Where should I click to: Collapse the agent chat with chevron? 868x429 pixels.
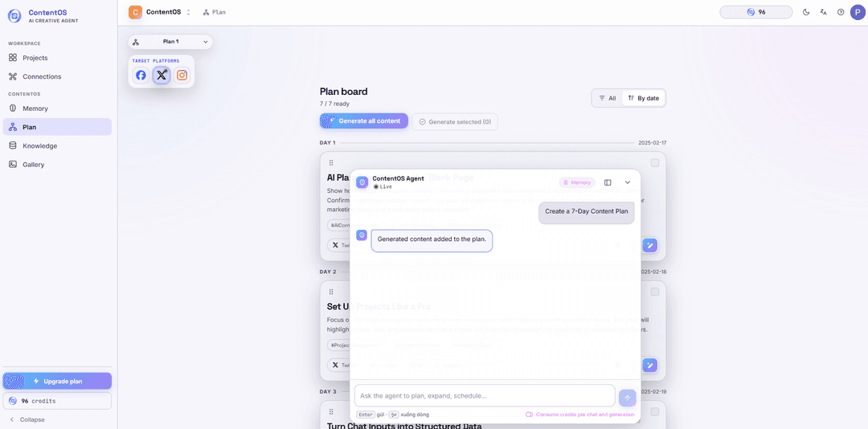click(x=627, y=182)
